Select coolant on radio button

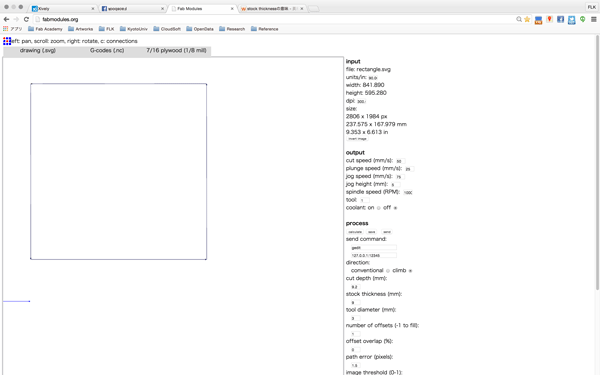(x=378, y=208)
